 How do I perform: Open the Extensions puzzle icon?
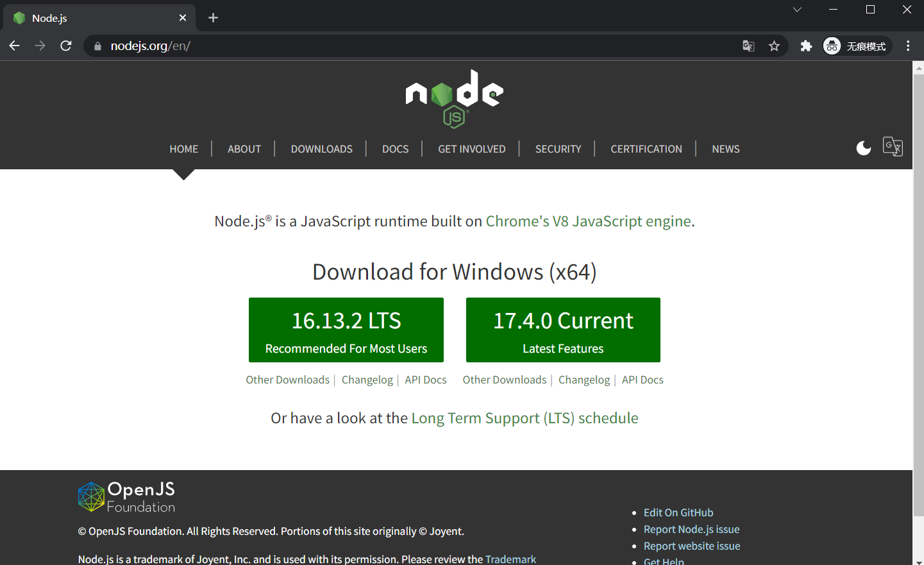[x=806, y=46]
